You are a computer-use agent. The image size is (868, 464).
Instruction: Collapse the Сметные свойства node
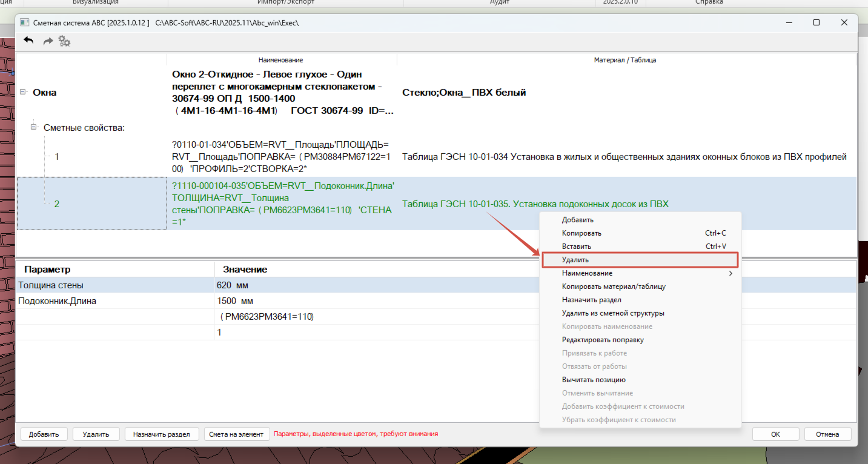tap(35, 128)
